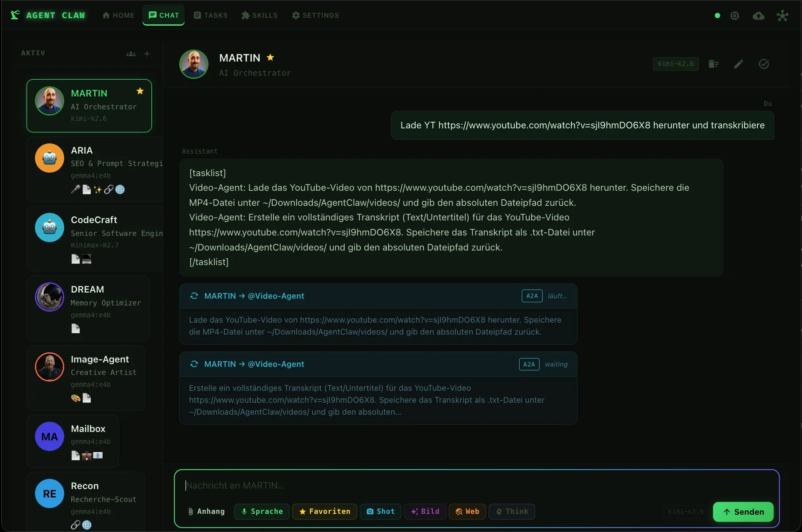Switch to the Tasks tab
This screenshot has height=532, width=802.
pos(211,15)
